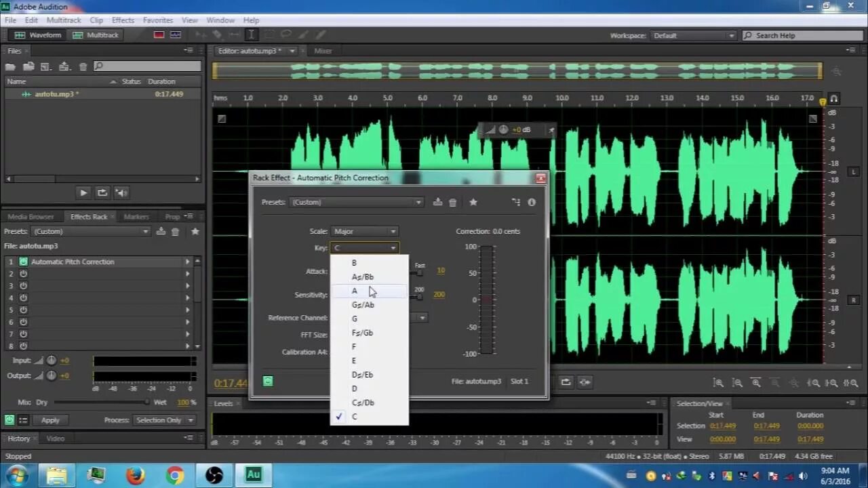
Task: Open Effects Rack Presets dropdown
Action: tap(91, 231)
